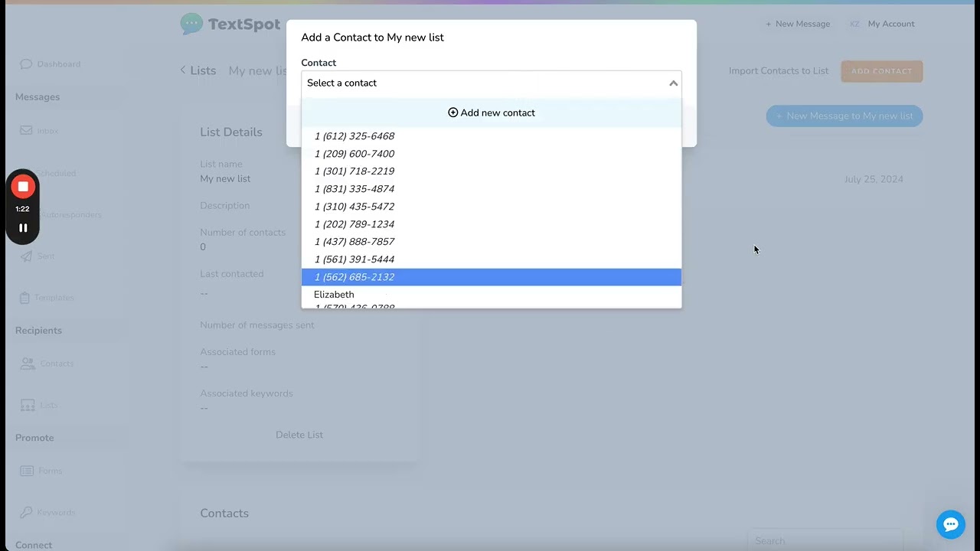The image size is (980, 551).
Task: Select contact 1 (310) 435-5472
Action: (492, 207)
